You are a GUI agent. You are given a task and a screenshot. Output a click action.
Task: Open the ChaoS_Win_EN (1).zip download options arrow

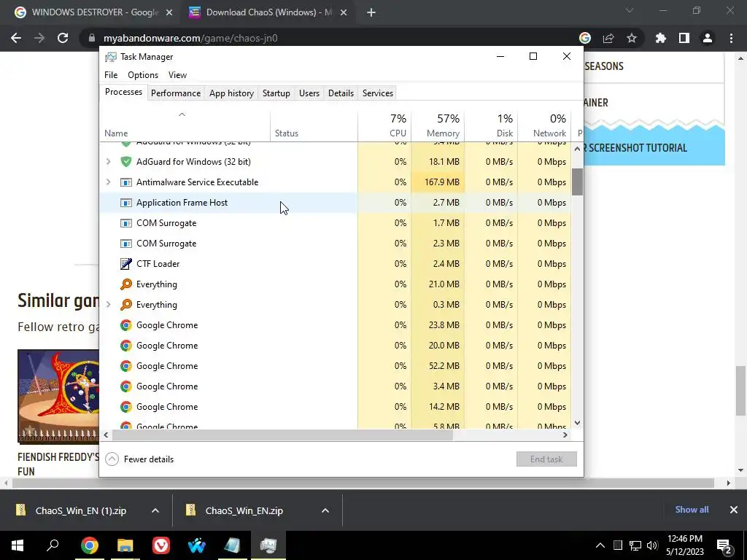click(155, 510)
